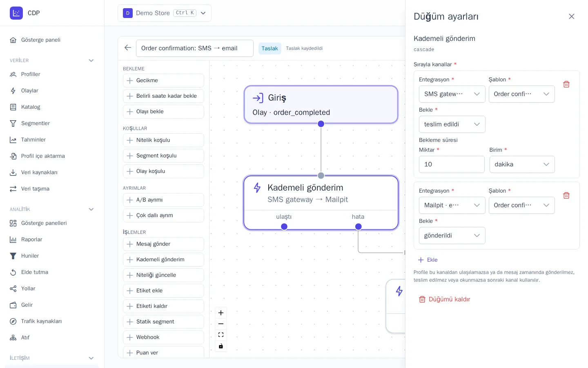Click the hata output handle

point(358,227)
